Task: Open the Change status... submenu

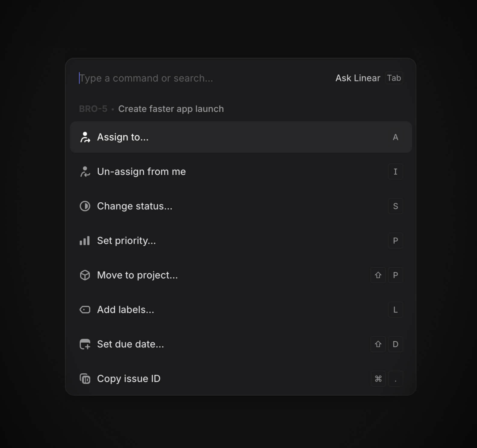Action: tap(241, 206)
